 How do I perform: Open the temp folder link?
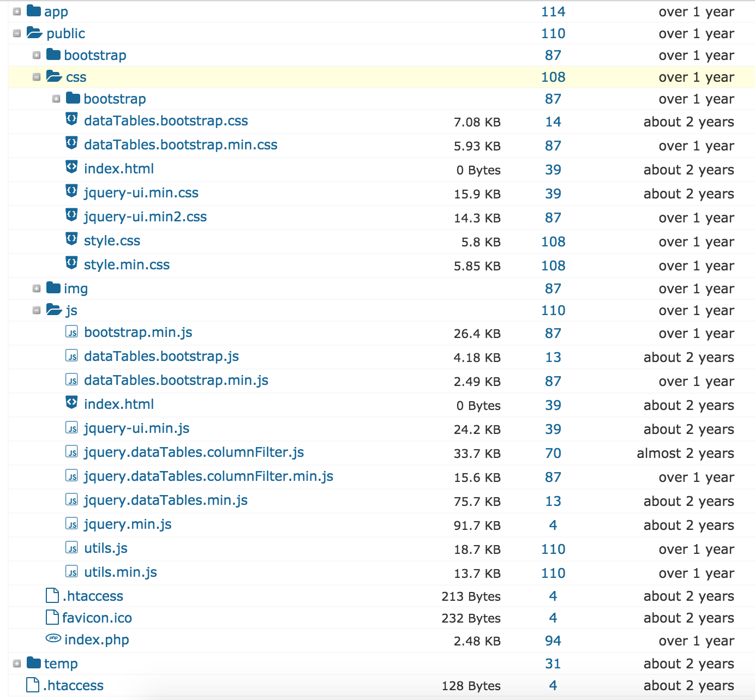tap(61, 663)
